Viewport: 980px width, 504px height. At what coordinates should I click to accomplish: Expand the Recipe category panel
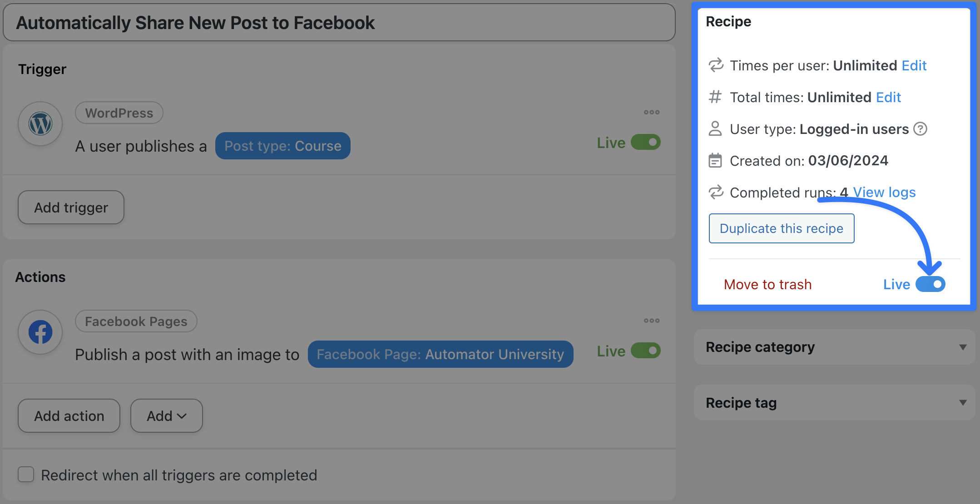coord(962,347)
